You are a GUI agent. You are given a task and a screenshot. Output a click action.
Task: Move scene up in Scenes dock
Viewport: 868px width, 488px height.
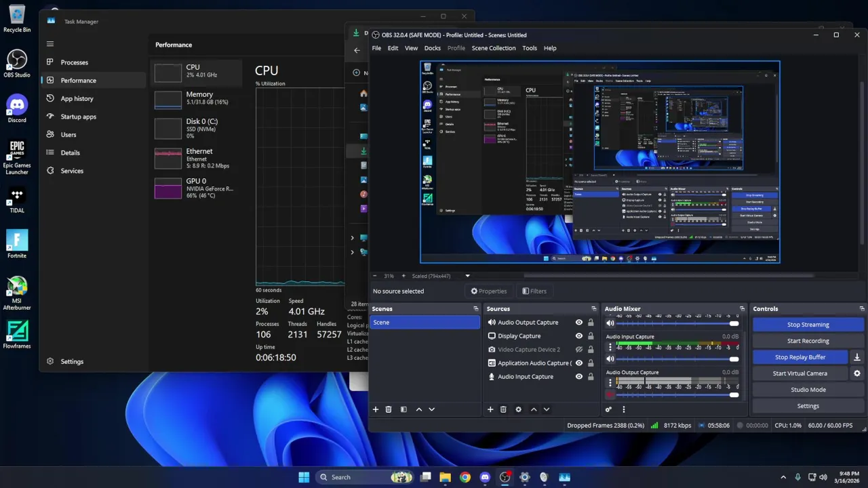(x=419, y=409)
